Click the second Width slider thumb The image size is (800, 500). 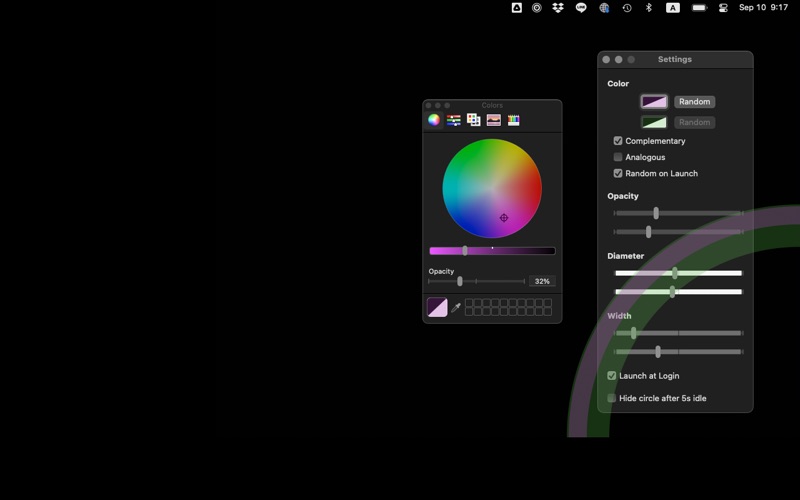658,352
